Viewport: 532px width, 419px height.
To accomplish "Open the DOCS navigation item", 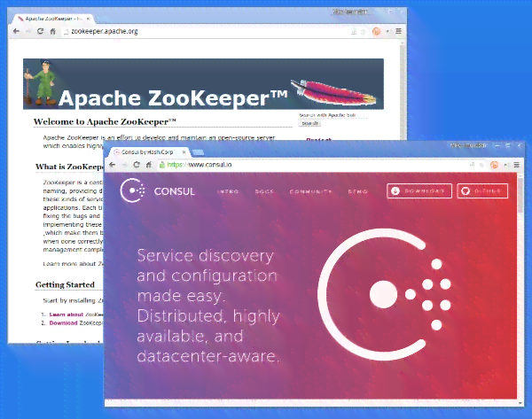I will [264, 191].
